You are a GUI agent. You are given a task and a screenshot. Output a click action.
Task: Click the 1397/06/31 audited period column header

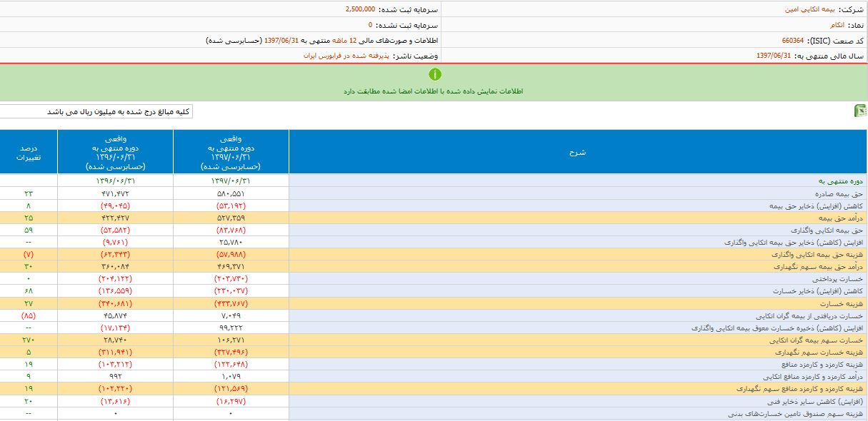coord(230,152)
